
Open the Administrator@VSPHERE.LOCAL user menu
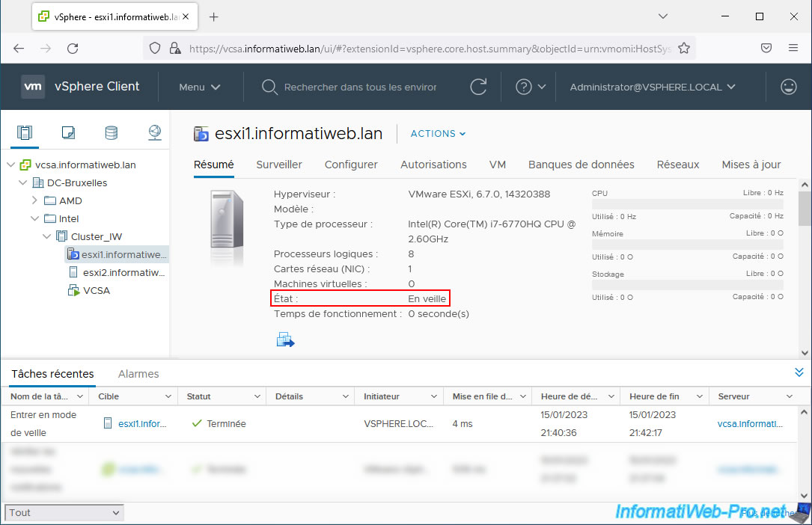pos(653,87)
